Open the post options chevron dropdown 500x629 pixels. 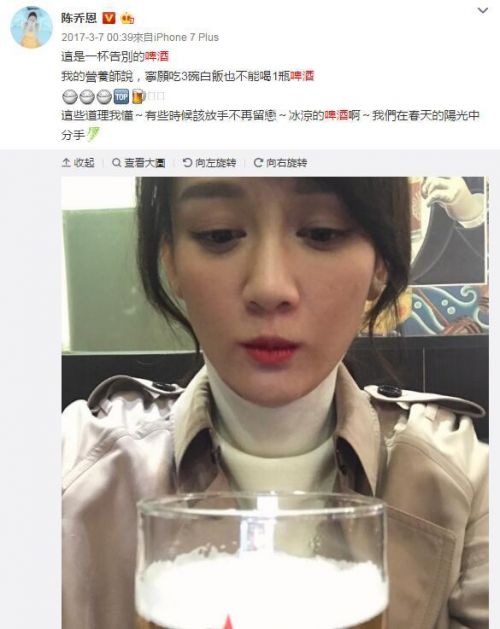(483, 10)
